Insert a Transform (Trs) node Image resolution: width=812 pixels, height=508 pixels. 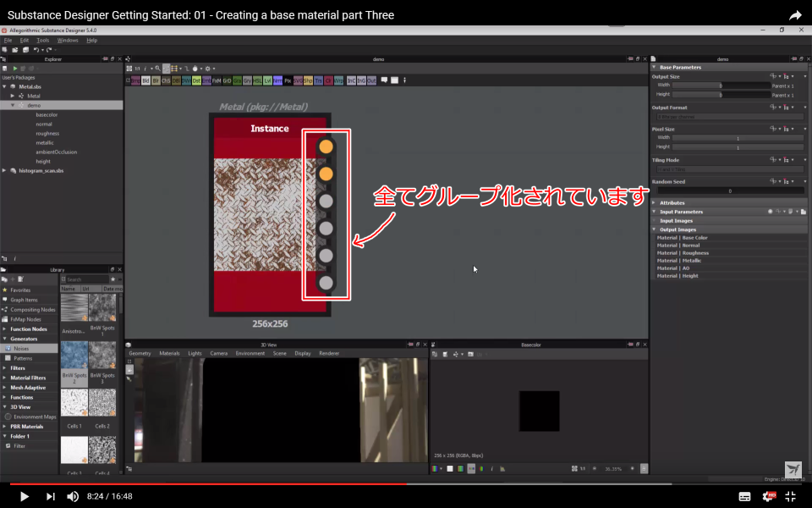tap(319, 81)
